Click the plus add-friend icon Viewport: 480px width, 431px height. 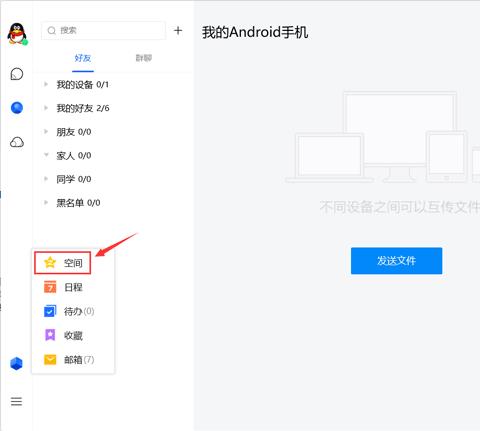pyautogui.click(x=178, y=31)
